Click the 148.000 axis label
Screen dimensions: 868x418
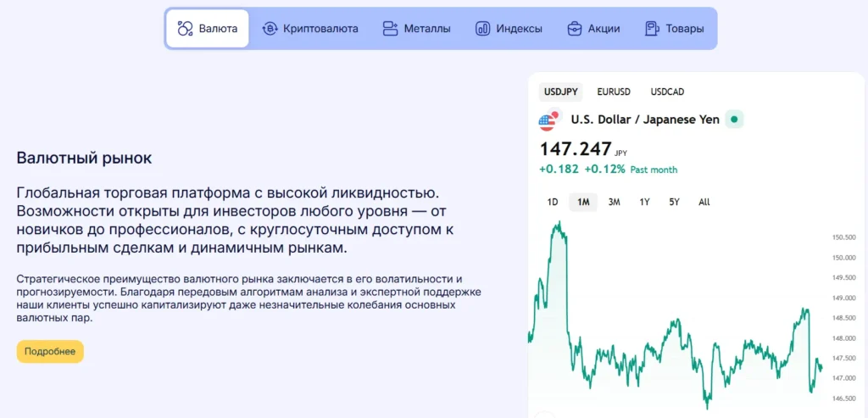click(x=844, y=338)
